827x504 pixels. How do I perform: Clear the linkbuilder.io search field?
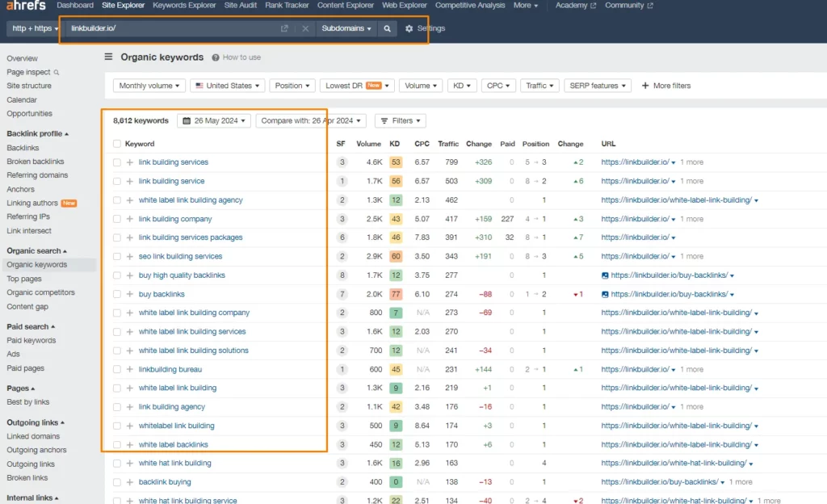pyautogui.click(x=305, y=28)
